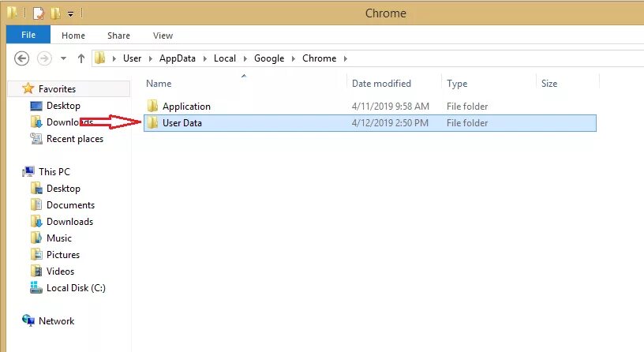Switch to the View ribbon tab

point(163,36)
